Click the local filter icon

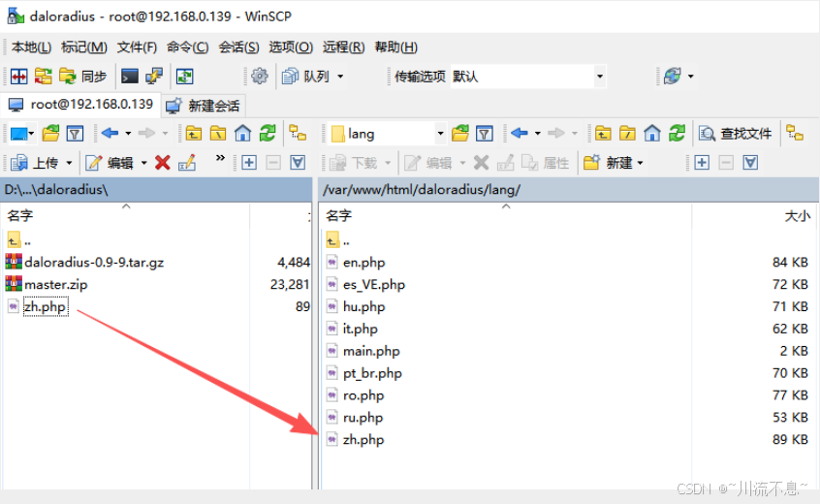coord(76,134)
